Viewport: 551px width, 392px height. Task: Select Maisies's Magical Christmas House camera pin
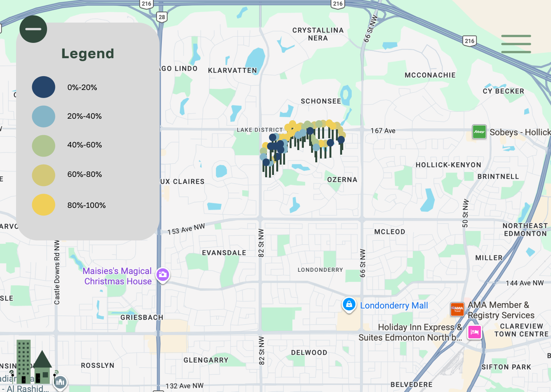click(163, 275)
